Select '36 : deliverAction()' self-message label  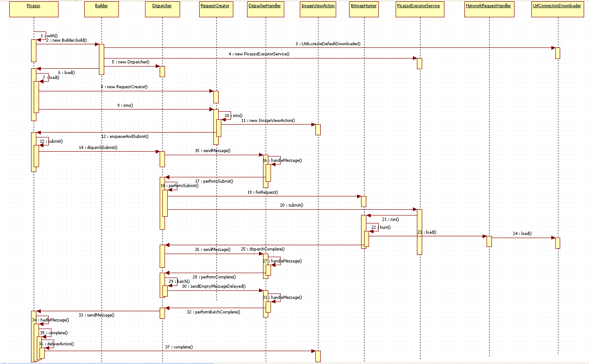click(56, 344)
